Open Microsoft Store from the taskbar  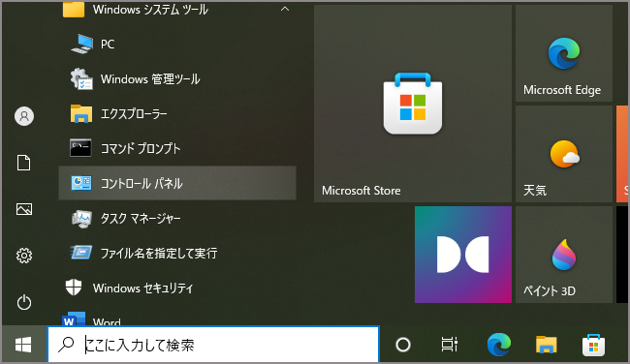[x=594, y=346]
